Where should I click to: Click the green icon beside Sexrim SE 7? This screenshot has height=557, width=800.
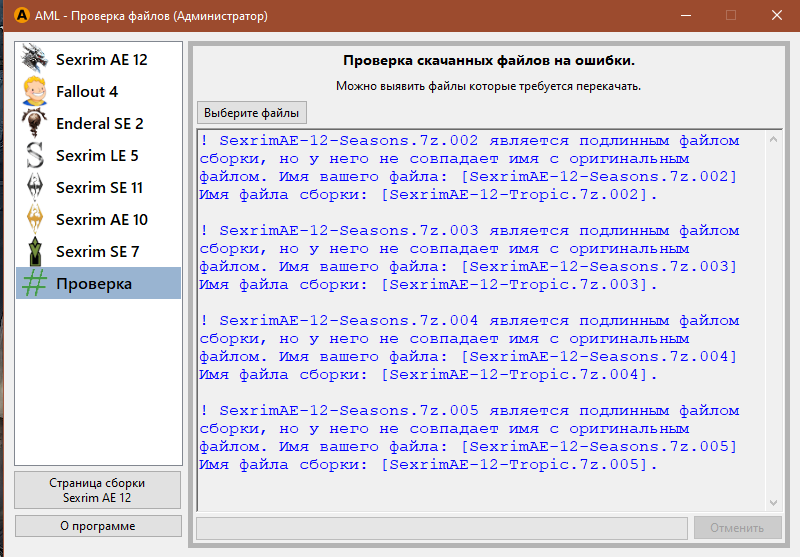(35, 251)
